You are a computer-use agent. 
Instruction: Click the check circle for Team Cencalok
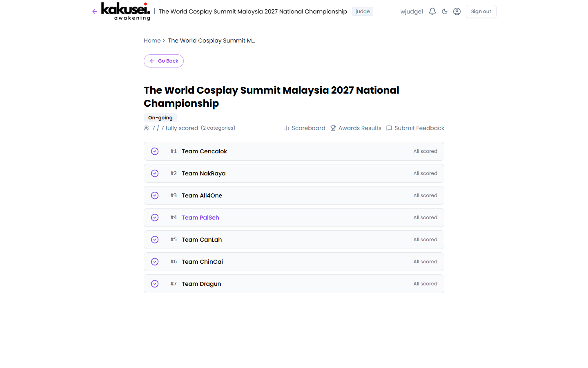tap(155, 151)
